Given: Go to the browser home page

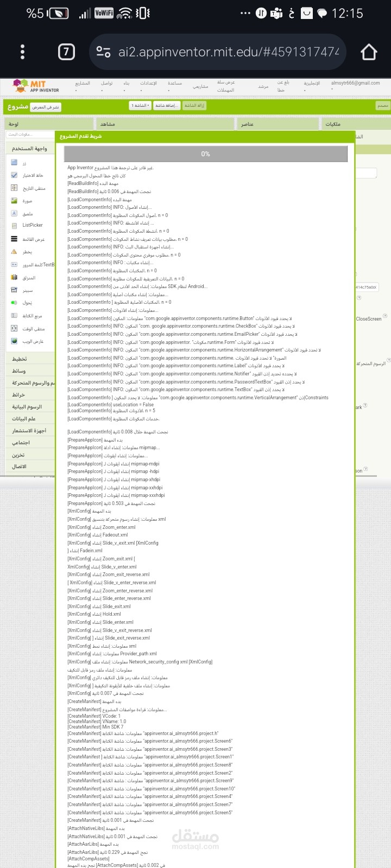Looking at the screenshot, I should click(x=369, y=52).
